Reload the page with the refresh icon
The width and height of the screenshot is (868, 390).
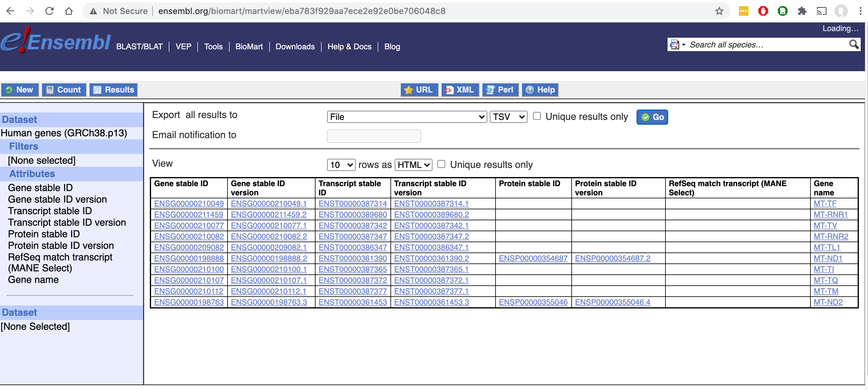click(49, 11)
